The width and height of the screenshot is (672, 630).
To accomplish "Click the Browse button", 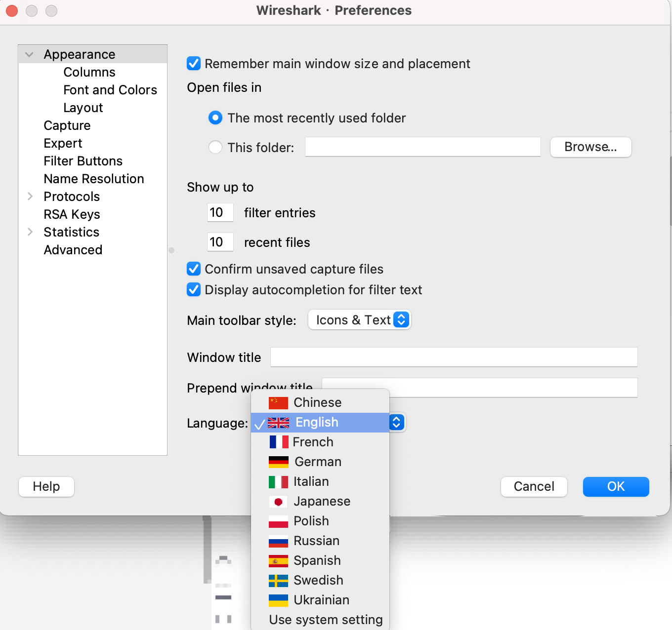I will click(590, 147).
